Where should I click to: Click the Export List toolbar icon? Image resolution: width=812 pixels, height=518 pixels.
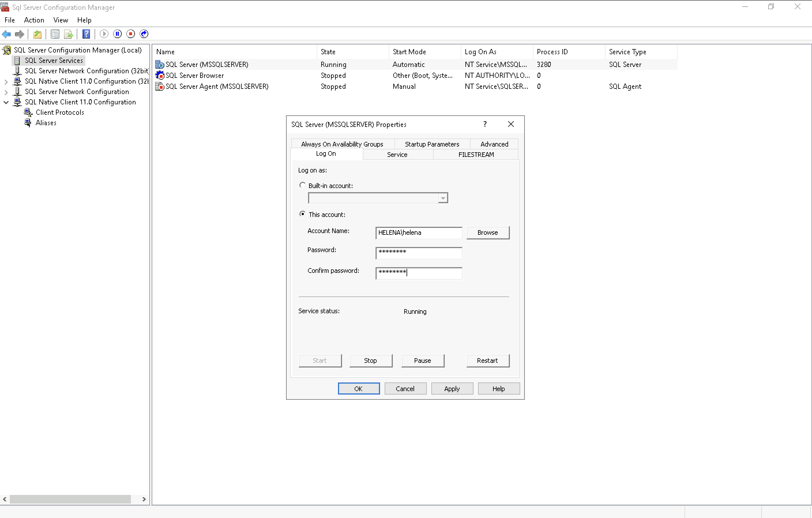point(68,34)
